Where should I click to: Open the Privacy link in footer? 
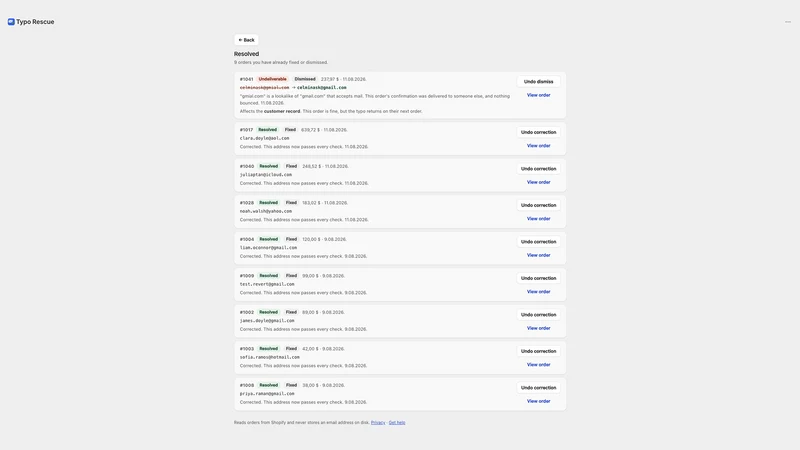378,422
